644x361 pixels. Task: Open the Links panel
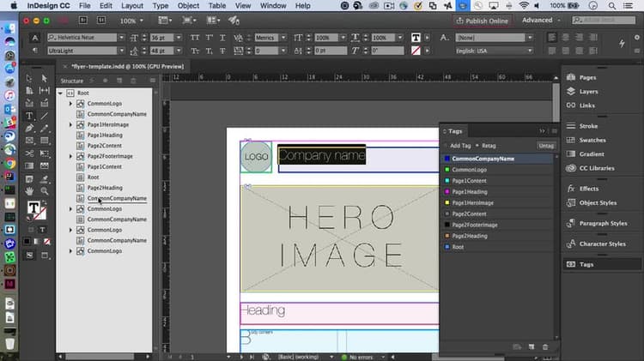point(586,105)
